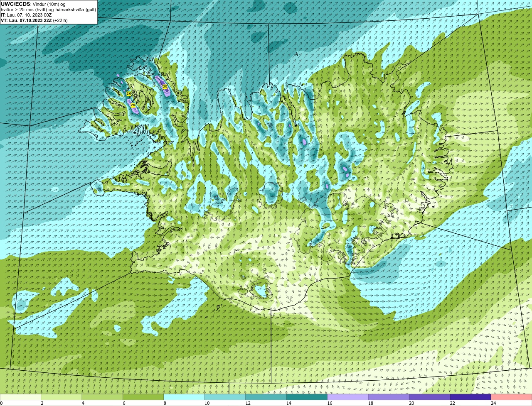Click the 22–24 m/s dark indigo legend band
532x406 pixels.
(470, 397)
